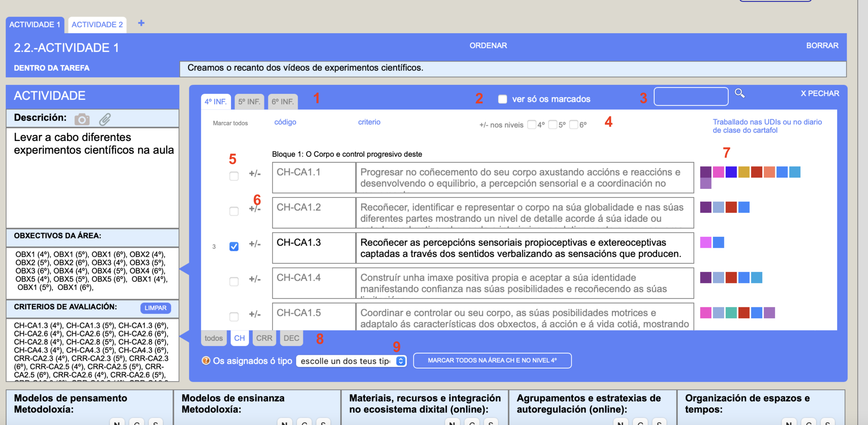Click the camera icon next to Descrición
The height and width of the screenshot is (425, 868).
pos(82,119)
